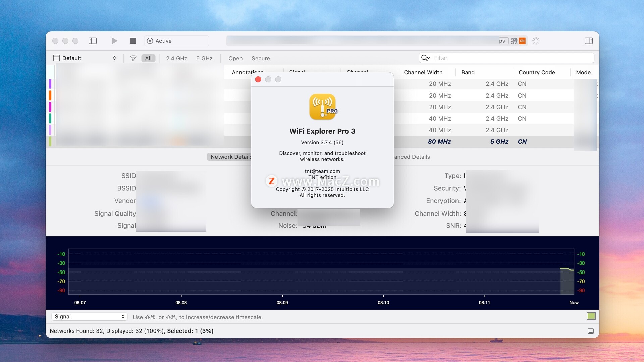The image size is (644, 362).
Task: Click the yellow-green network color swatch
Action: [x=50, y=141]
